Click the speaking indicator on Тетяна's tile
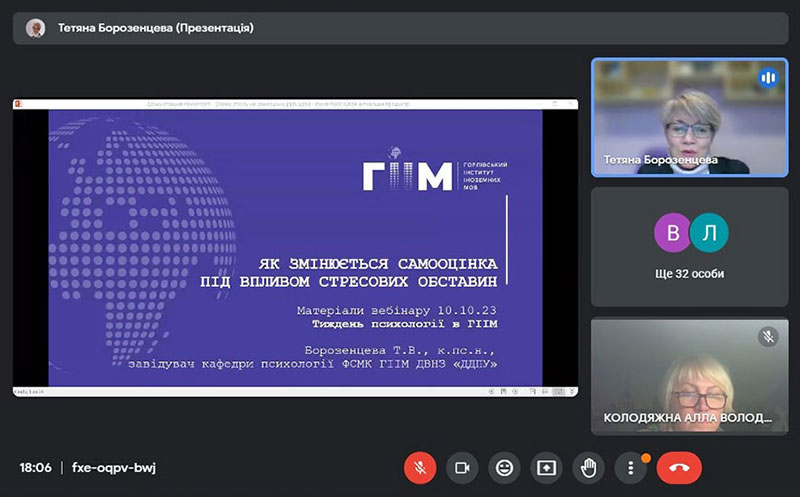The image size is (800, 497). click(x=768, y=78)
